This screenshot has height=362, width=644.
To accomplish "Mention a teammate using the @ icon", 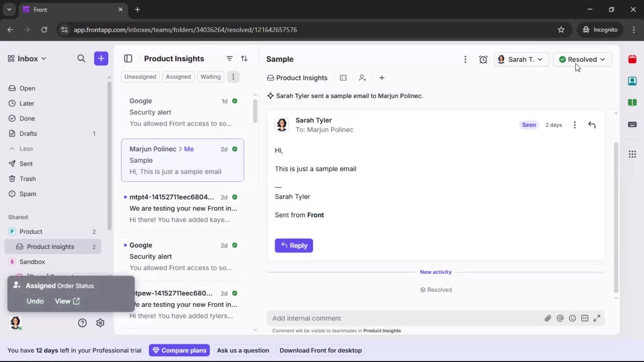I will (560, 318).
